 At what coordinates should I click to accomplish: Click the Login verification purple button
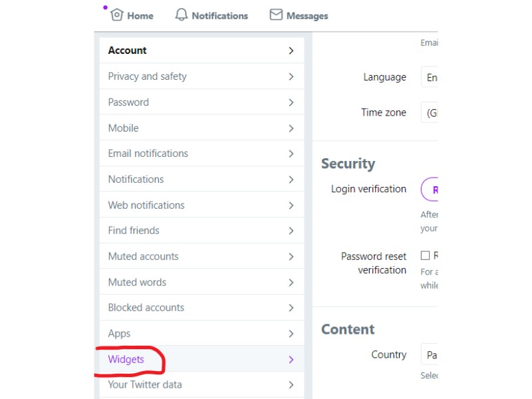coord(430,190)
